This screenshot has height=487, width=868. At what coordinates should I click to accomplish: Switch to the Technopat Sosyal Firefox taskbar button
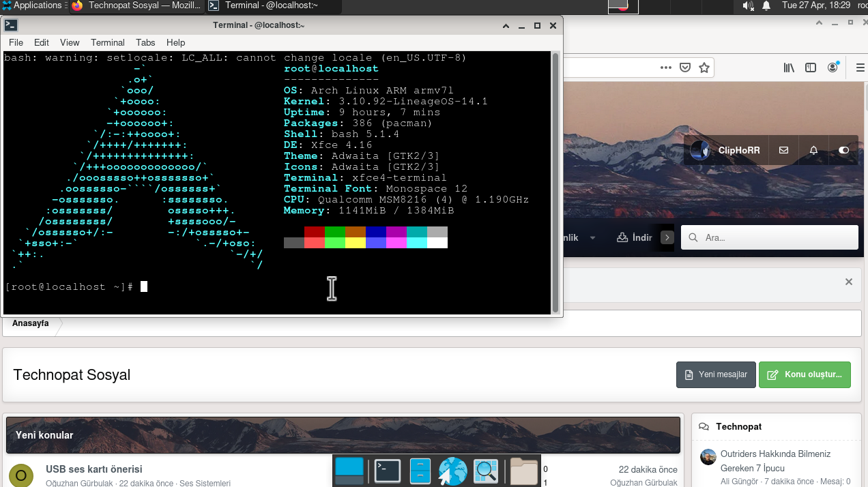pyautogui.click(x=136, y=5)
